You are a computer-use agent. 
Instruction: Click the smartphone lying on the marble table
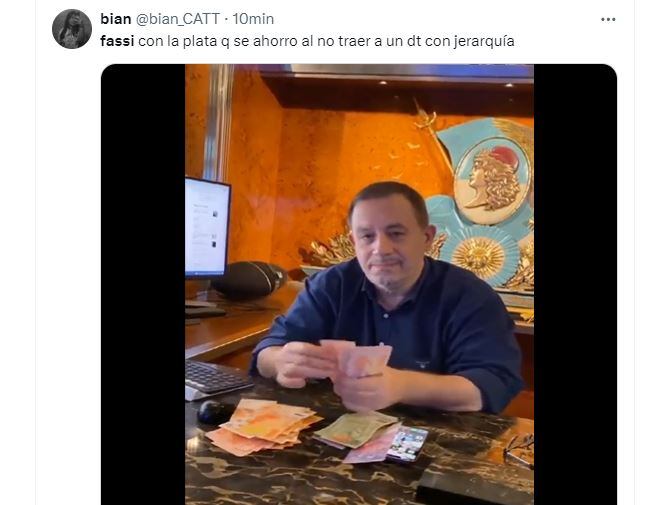(407, 444)
